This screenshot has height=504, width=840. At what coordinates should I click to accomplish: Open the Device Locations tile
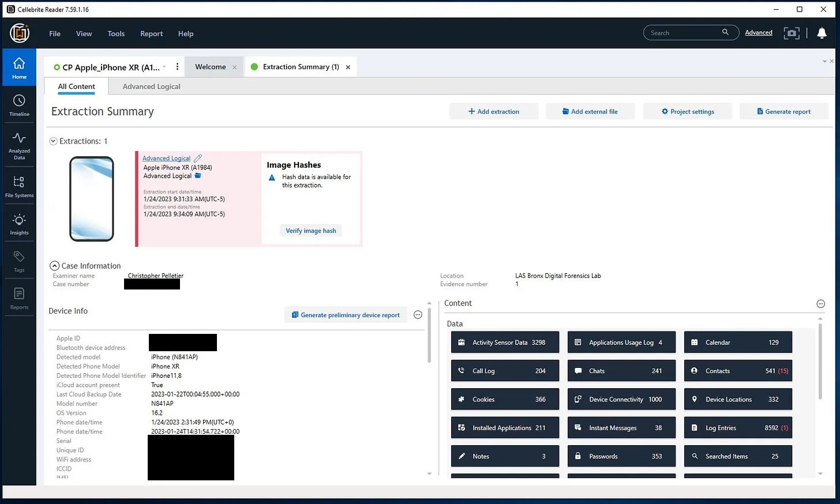[x=738, y=399]
